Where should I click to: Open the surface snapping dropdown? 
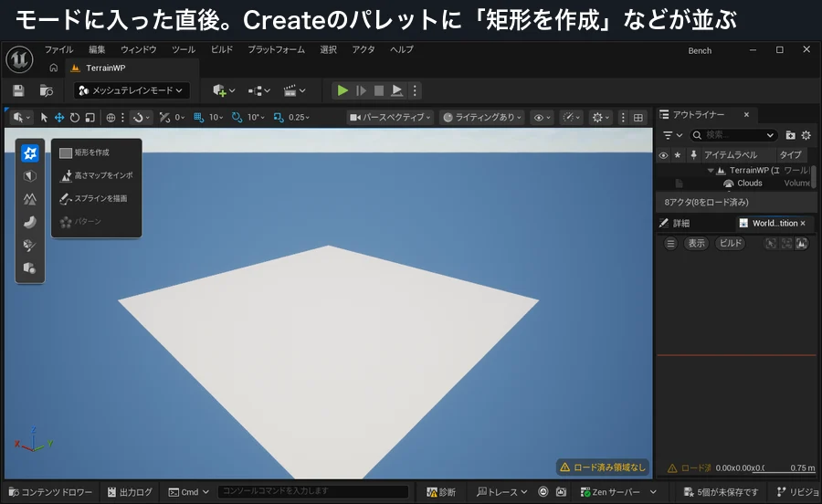click(141, 118)
